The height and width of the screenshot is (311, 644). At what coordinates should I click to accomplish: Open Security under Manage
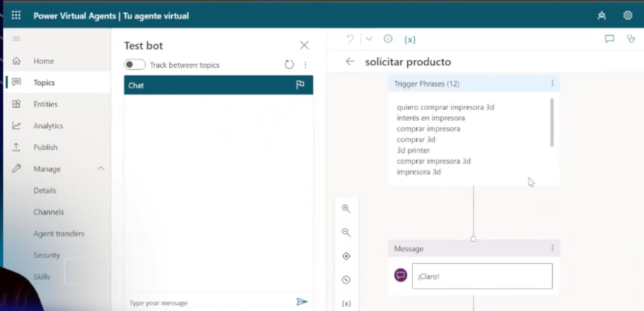pyautogui.click(x=47, y=255)
